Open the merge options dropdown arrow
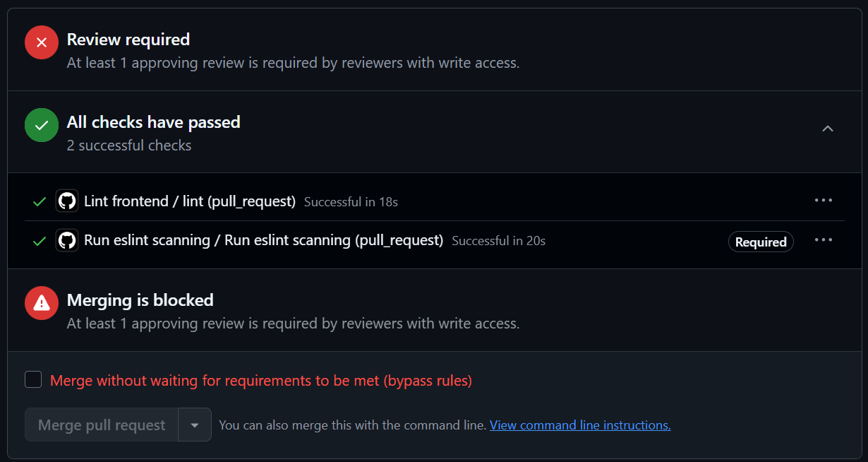868x462 pixels. coord(195,425)
